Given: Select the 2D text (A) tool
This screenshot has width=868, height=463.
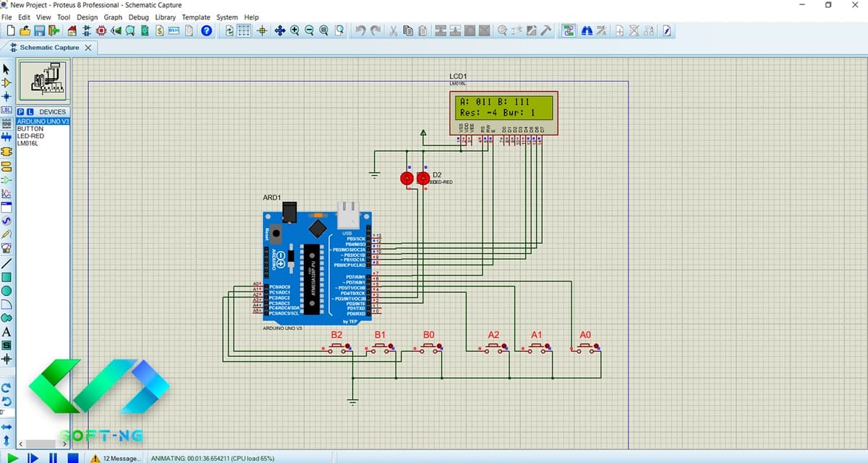Looking at the screenshot, I should click(7, 332).
